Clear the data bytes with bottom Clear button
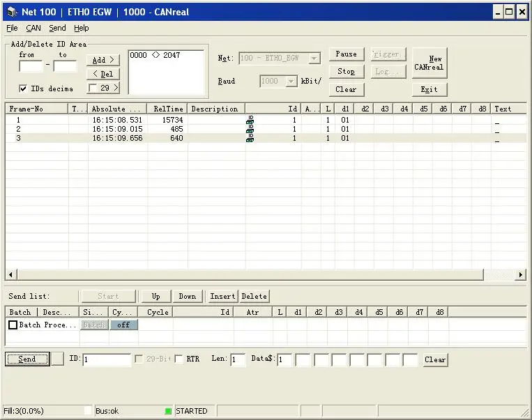Image resolution: width=532 pixels, height=420 pixels. [x=435, y=359]
